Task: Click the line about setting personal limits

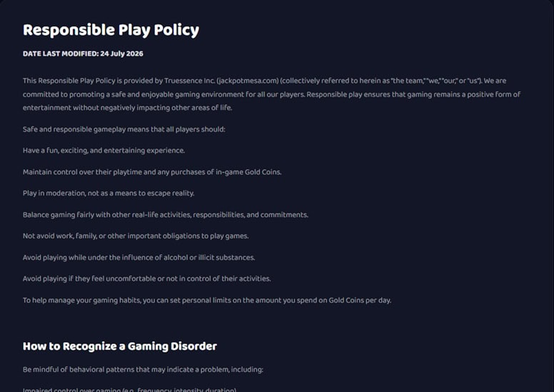Action: 207,300
